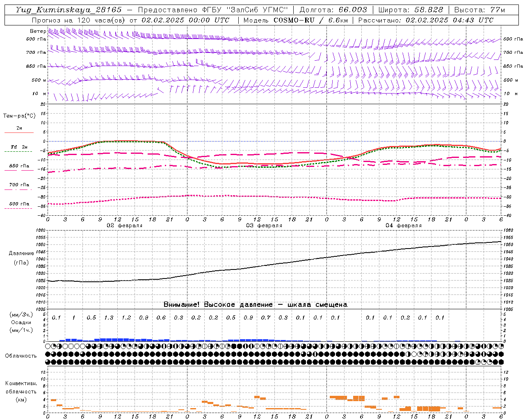Select the 'Долгота: 66.003' longitude value
Screen dimensions: 525x420
333,10
